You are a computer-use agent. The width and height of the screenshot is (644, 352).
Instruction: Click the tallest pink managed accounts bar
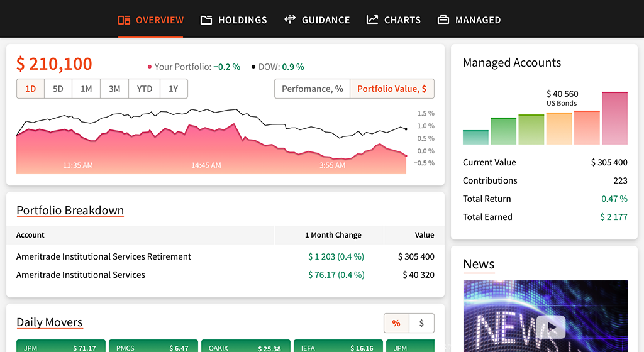click(614, 118)
